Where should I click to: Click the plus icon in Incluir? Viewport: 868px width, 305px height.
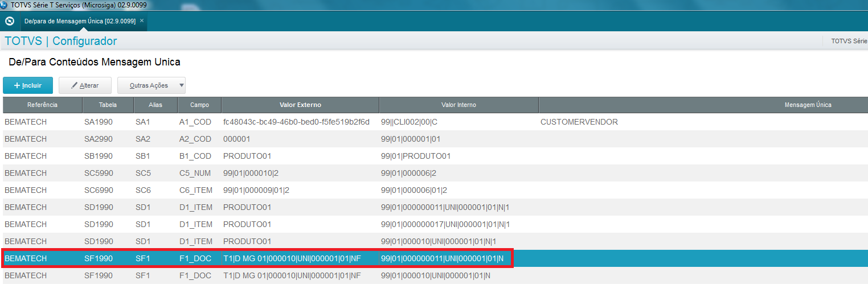click(17, 85)
